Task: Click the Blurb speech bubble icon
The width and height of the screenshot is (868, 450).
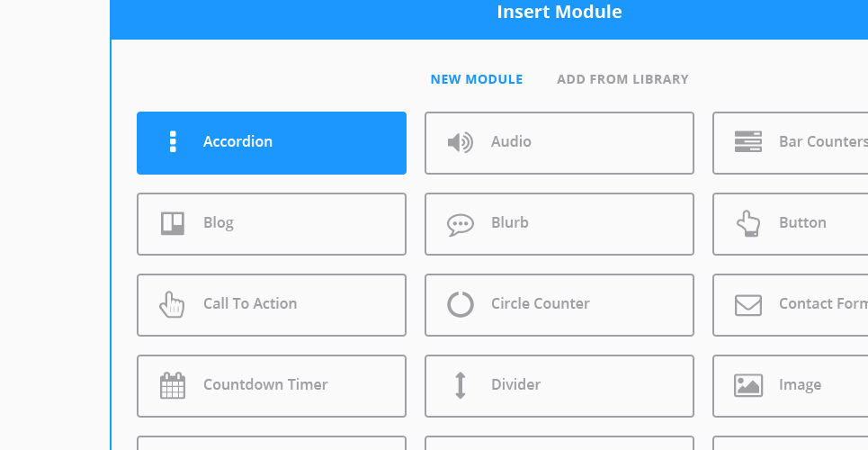Action: 460,224
